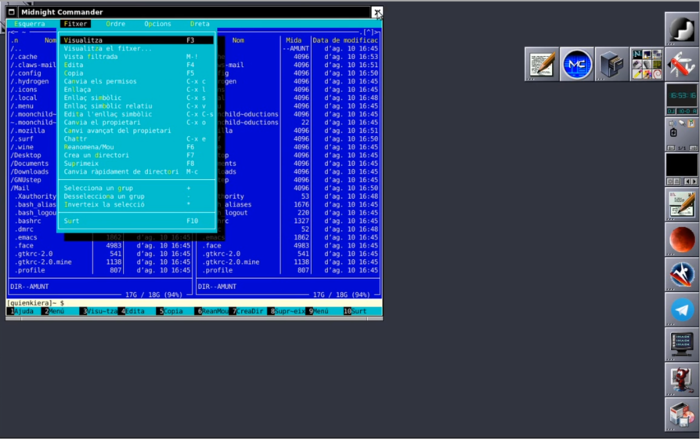
Task: Expand the Opcions menu
Action: click(157, 23)
